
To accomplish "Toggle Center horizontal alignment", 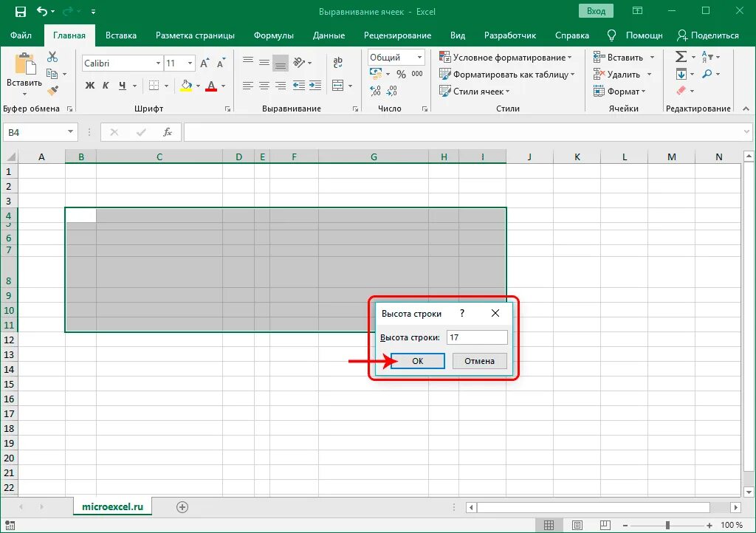I will 264,86.
